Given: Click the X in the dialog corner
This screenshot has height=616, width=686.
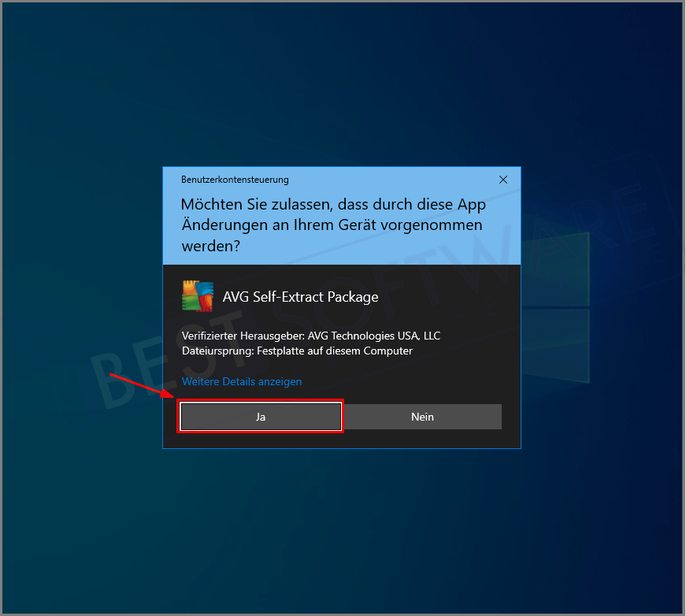Looking at the screenshot, I should (503, 180).
